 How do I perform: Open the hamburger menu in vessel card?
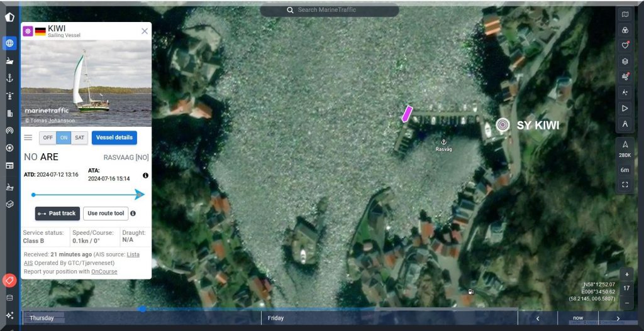point(28,138)
